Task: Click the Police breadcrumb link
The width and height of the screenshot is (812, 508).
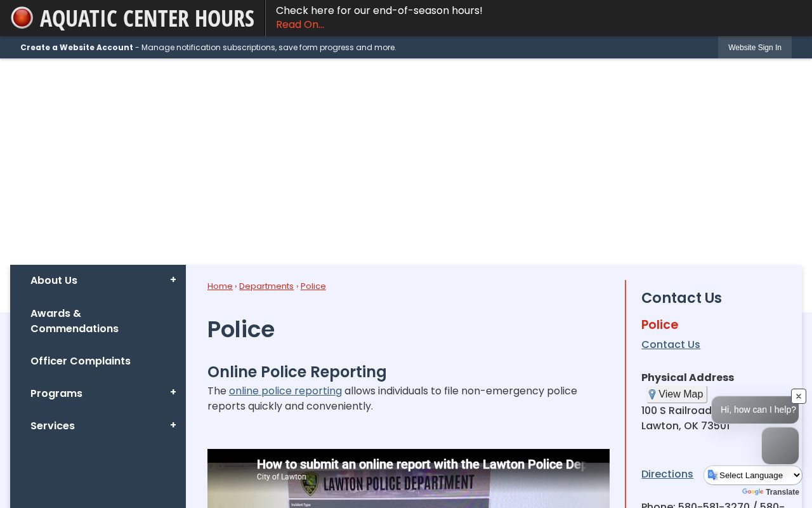Action: click(x=313, y=286)
